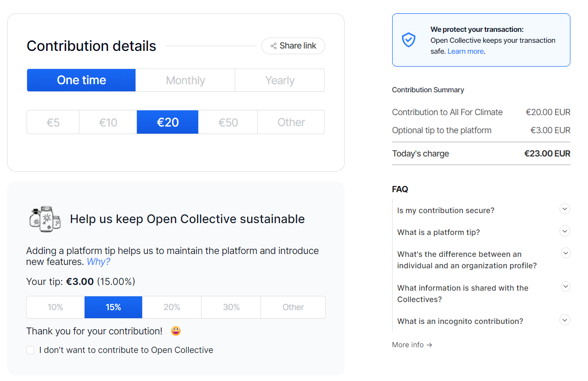Select the One time contribution tab
Image resolution: width=588 pixels, height=381 pixels.
point(81,80)
